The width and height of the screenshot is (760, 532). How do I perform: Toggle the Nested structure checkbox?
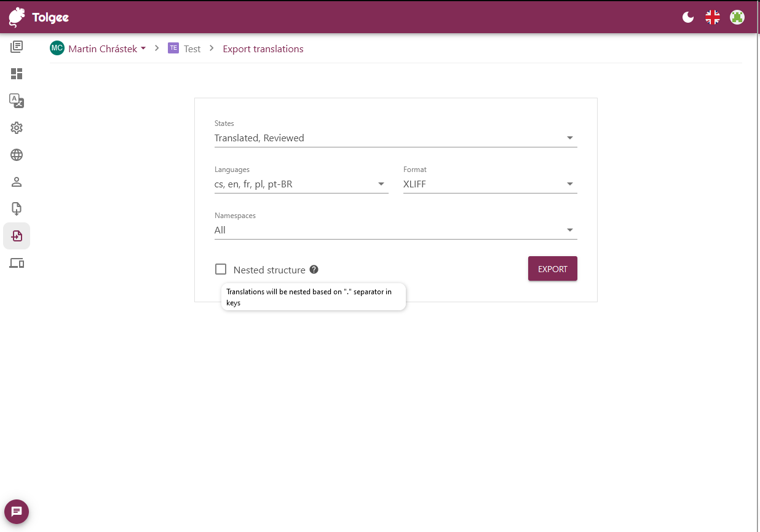coord(221,269)
